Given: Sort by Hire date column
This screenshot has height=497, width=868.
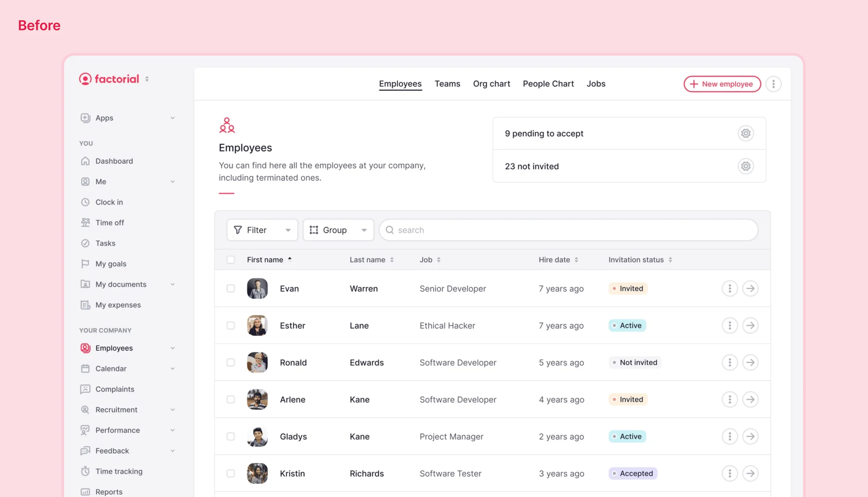Looking at the screenshot, I should tap(558, 260).
